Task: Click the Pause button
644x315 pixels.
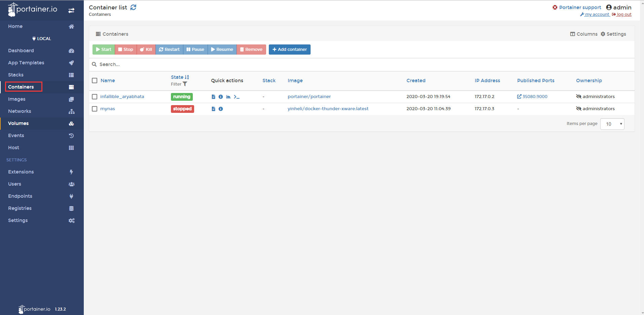Action: click(195, 50)
